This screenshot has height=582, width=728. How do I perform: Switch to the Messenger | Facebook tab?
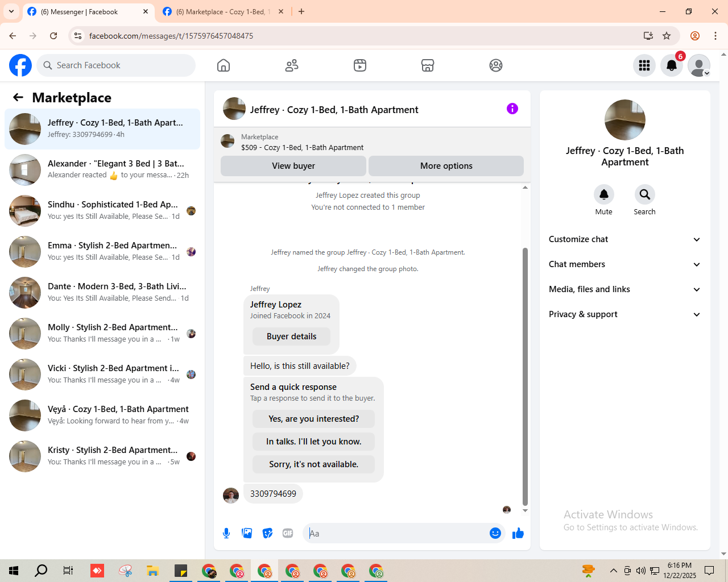tap(88, 11)
